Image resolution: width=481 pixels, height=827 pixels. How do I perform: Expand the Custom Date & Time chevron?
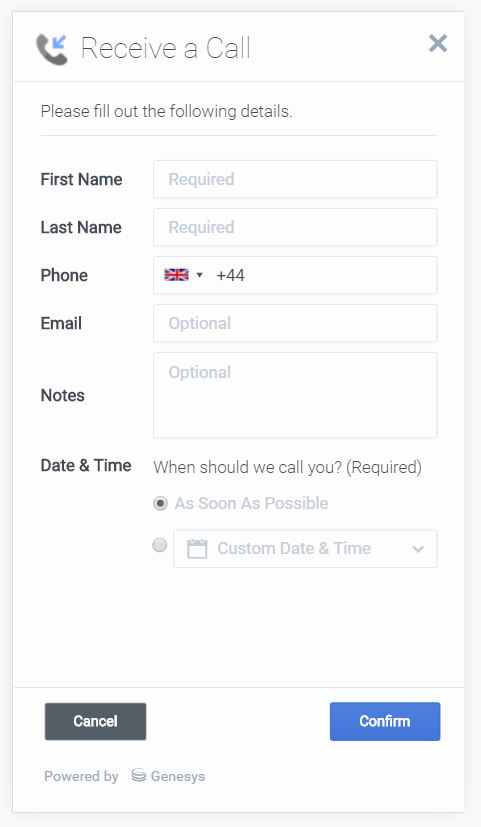418,549
